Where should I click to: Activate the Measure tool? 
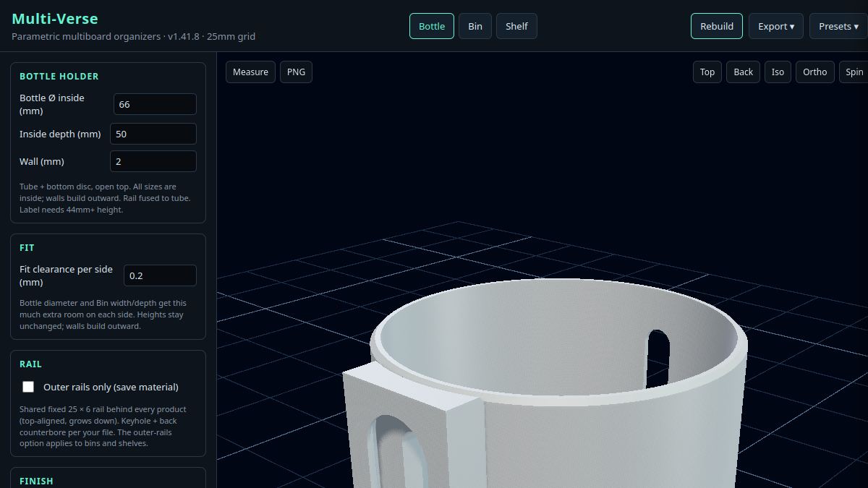point(250,72)
